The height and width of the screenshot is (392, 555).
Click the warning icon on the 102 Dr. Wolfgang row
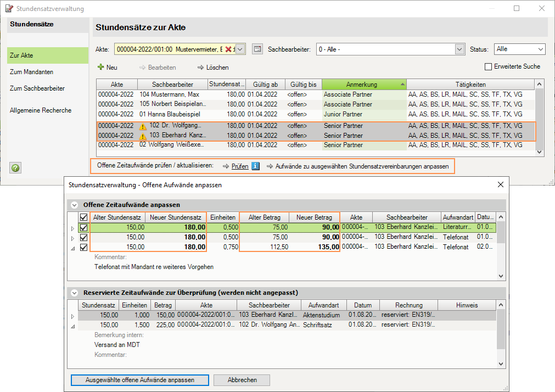click(143, 126)
